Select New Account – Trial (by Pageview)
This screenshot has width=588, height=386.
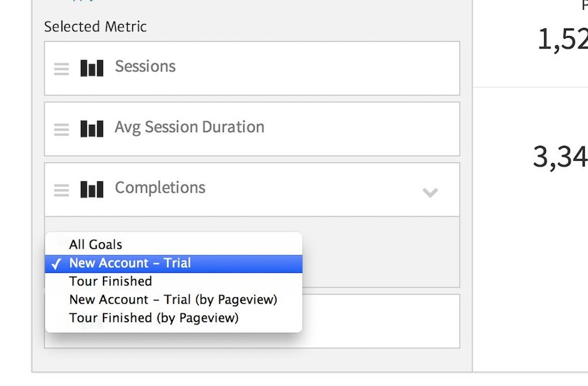[173, 299]
